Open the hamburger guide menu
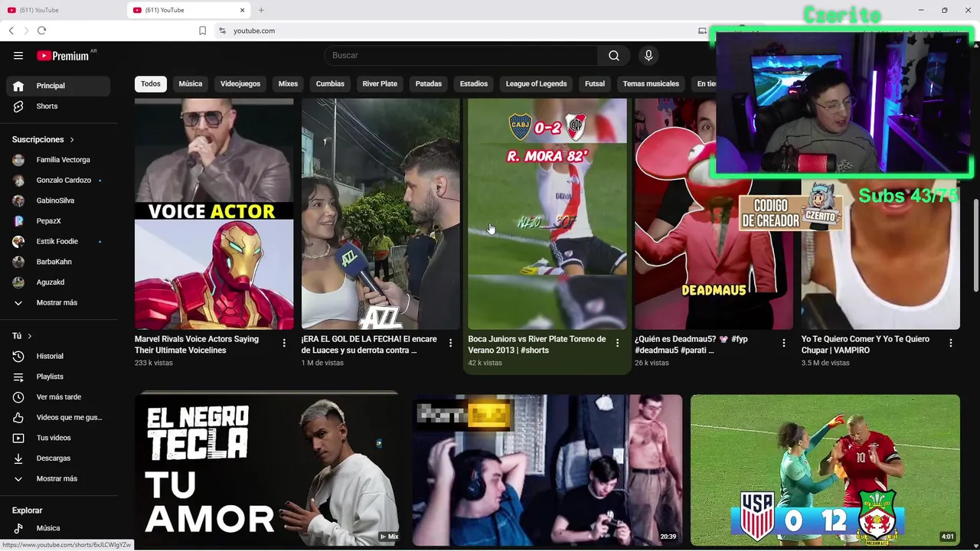The image size is (980, 551). 18,55
